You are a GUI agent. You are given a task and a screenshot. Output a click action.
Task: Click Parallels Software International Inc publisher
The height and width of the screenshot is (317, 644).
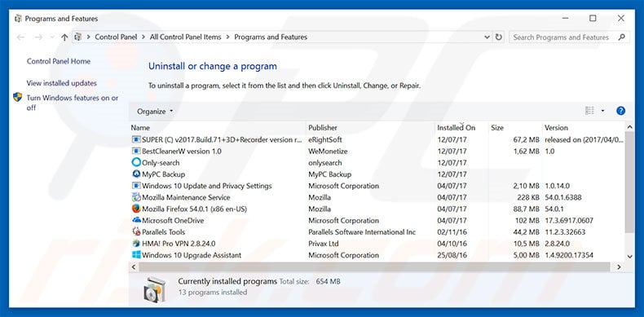362,232
